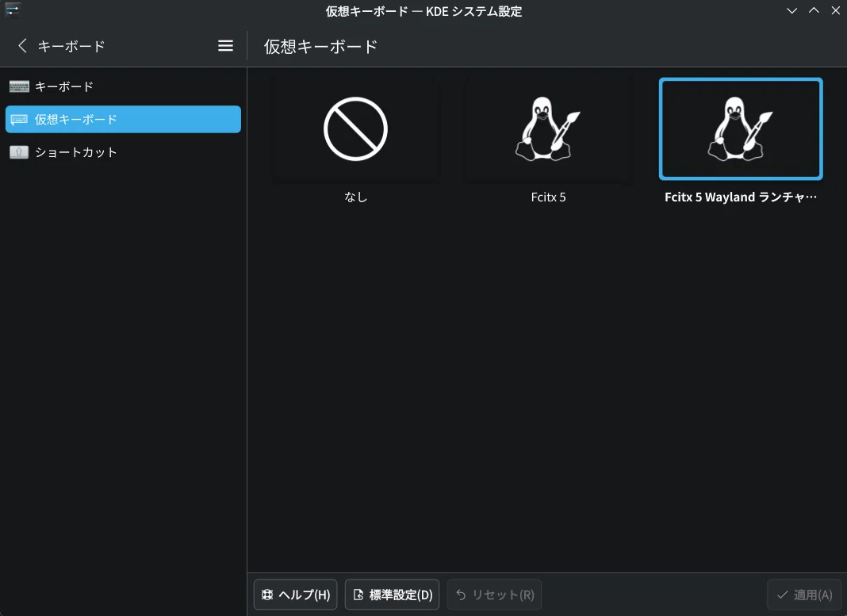Restore defaults with 標準設定(D) button
Viewport: 847px width, 616px height.
392,595
